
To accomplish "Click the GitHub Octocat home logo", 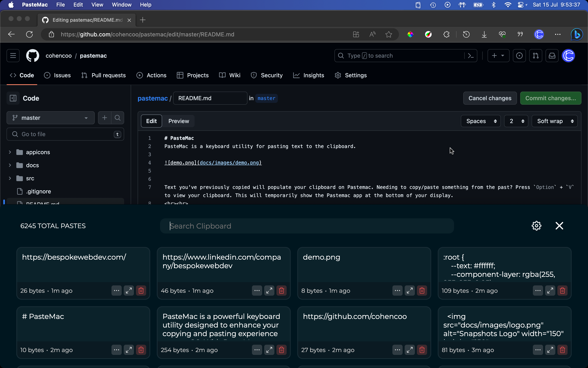I will [32, 55].
